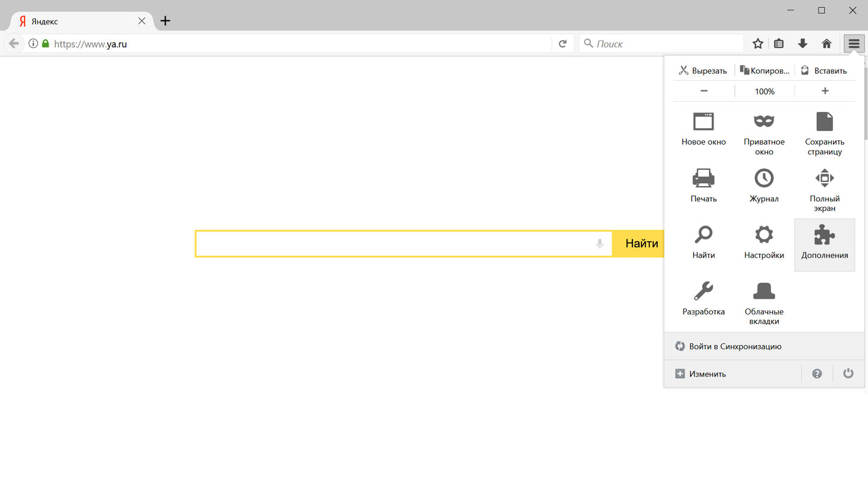868x488 pixels.
Task: Click Войти в Синхронизацию
Action: click(764, 346)
